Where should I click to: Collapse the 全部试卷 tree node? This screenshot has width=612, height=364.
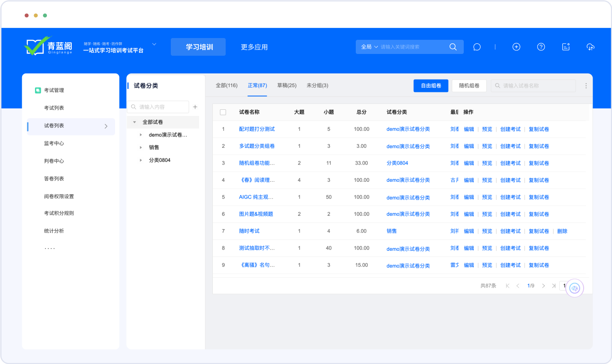(x=135, y=122)
